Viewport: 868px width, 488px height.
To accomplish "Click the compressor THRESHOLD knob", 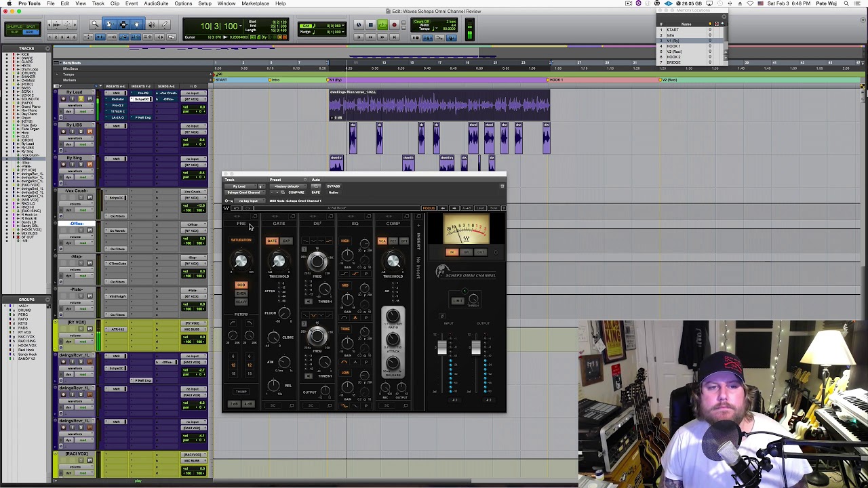I will 392,261.
